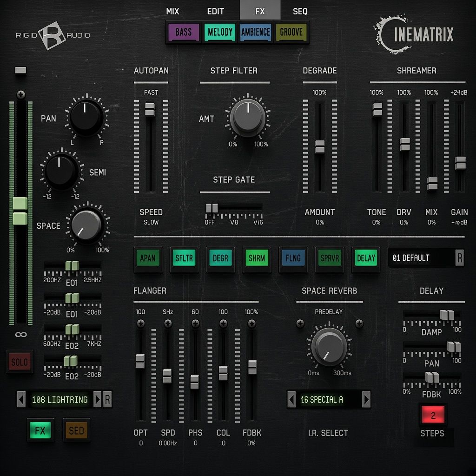476x476 pixels.
Task: Click the flanger SPD fader handle
Action: coord(167,376)
